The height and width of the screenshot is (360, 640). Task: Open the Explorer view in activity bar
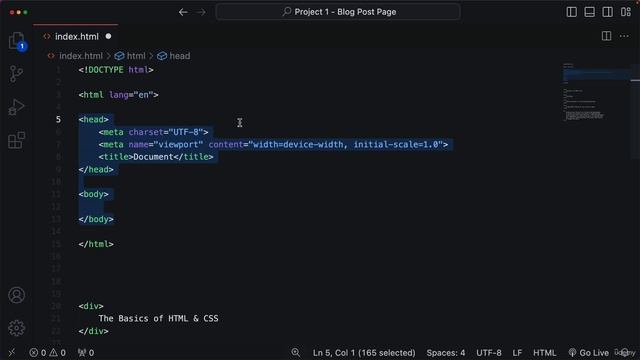pyautogui.click(x=16, y=41)
